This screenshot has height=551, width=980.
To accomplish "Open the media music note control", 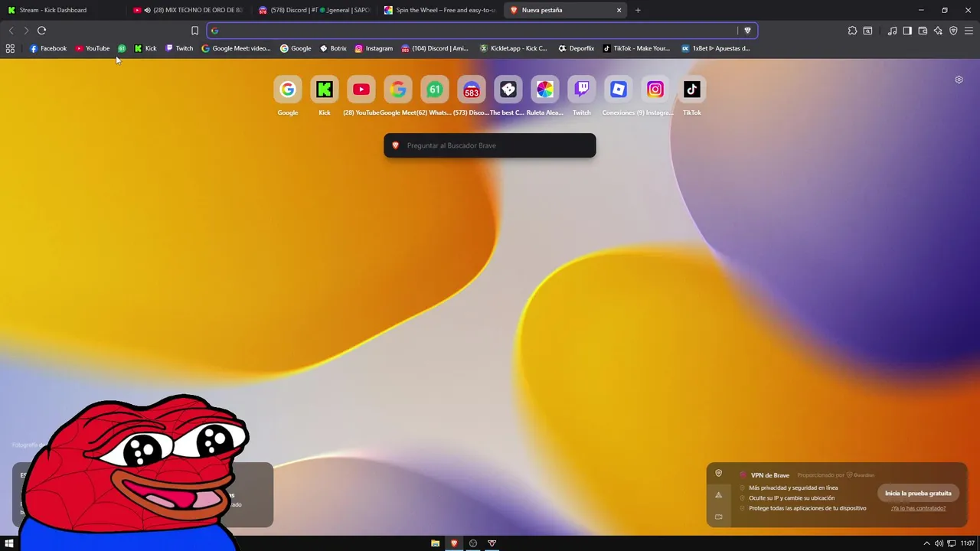I will click(x=892, y=31).
